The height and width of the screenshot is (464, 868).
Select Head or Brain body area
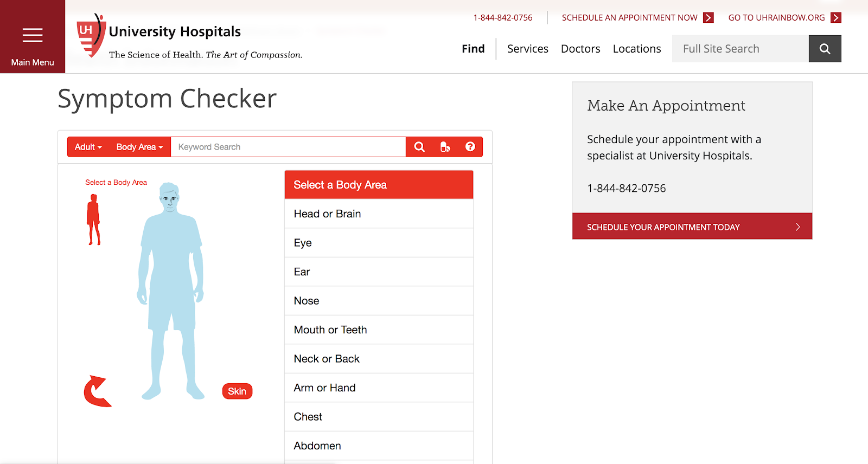(379, 214)
